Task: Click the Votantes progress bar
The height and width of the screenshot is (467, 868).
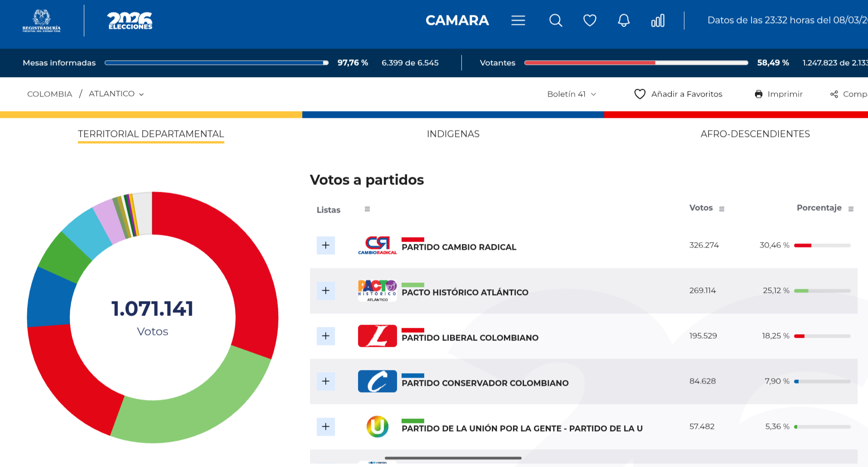Action: tap(636, 63)
